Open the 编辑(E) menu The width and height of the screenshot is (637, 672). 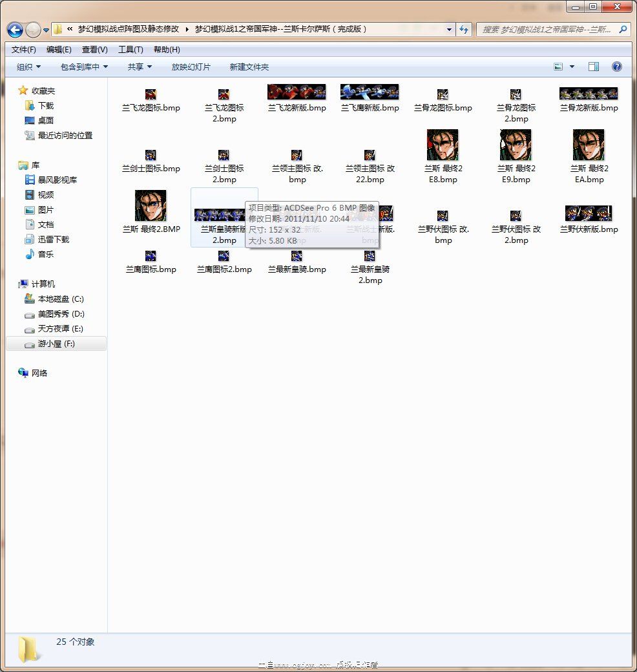59,49
